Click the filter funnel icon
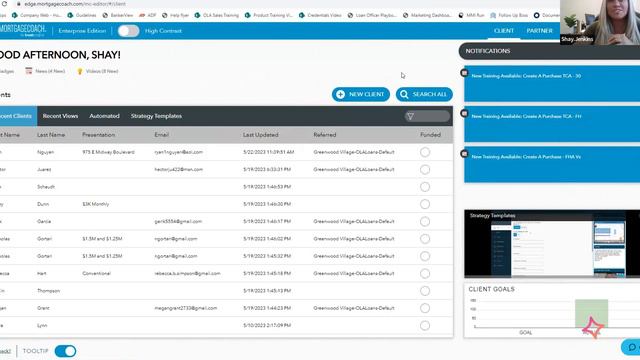This screenshot has height=360, width=640. pyautogui.click(x=411, y=116)
